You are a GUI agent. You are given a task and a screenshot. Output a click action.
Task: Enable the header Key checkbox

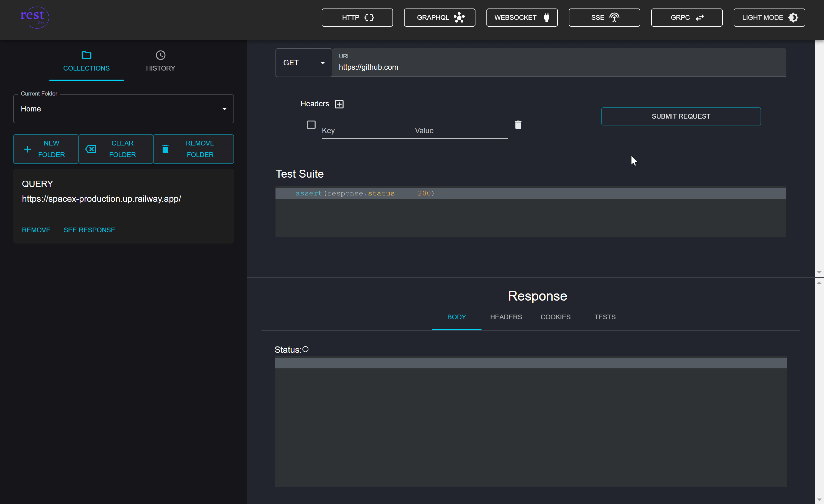pyautogui.click(x=311, y=124)
